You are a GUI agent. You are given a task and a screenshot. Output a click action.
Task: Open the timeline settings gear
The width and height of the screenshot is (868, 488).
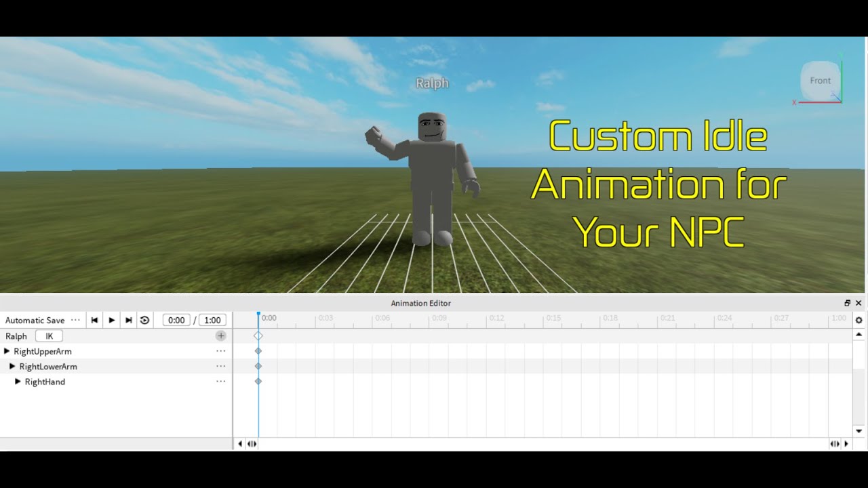click(x=859, y=320)
